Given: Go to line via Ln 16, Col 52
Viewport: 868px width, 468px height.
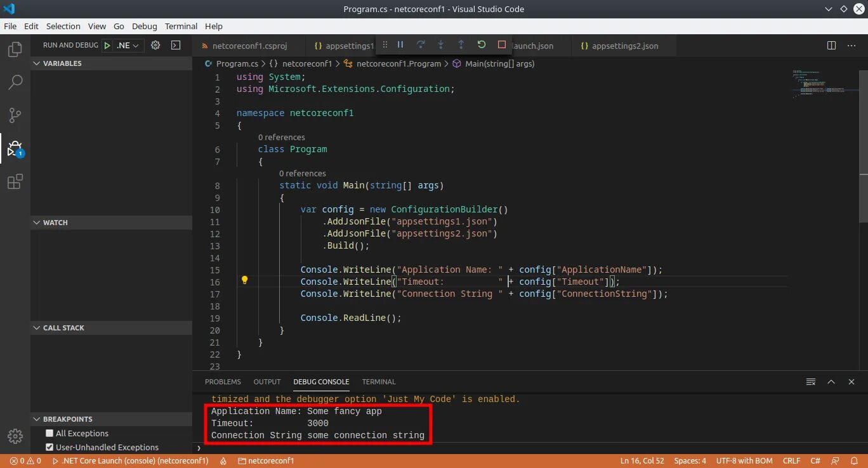Looking at the screenshot, I should (x=642, y=461).
